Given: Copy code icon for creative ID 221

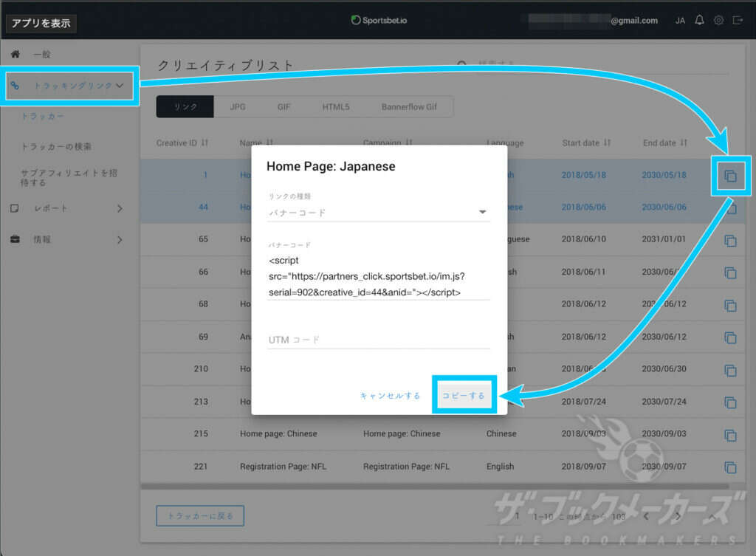Looking at the screenshot, I should [x=730, y=467].
